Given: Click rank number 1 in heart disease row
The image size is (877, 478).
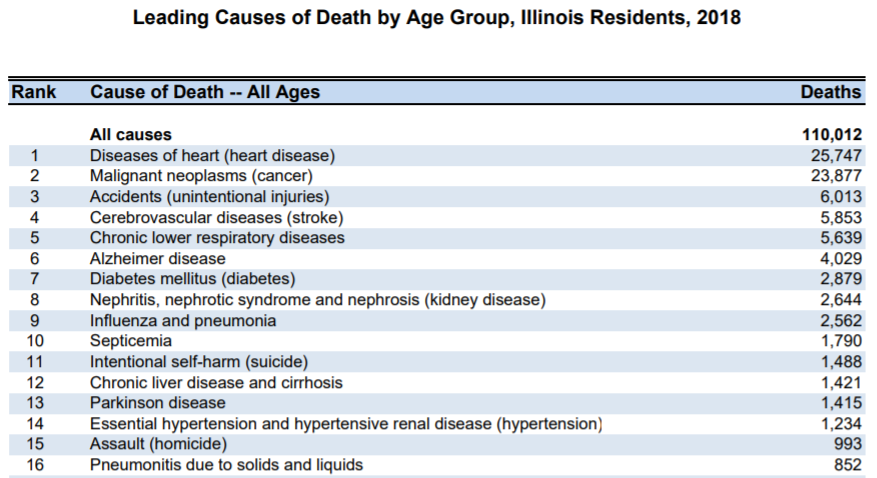Looking at the screenshot, I should pos(35,155).
